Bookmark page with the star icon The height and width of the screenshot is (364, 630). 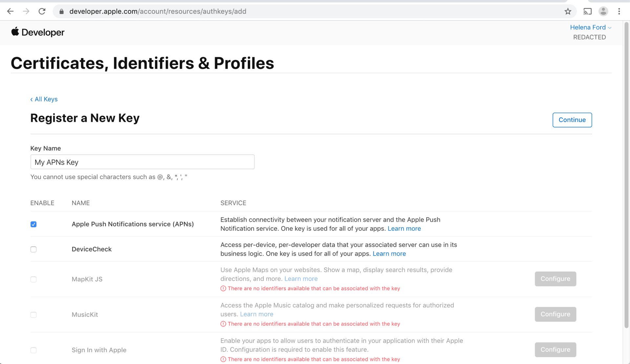click(568, 11)
